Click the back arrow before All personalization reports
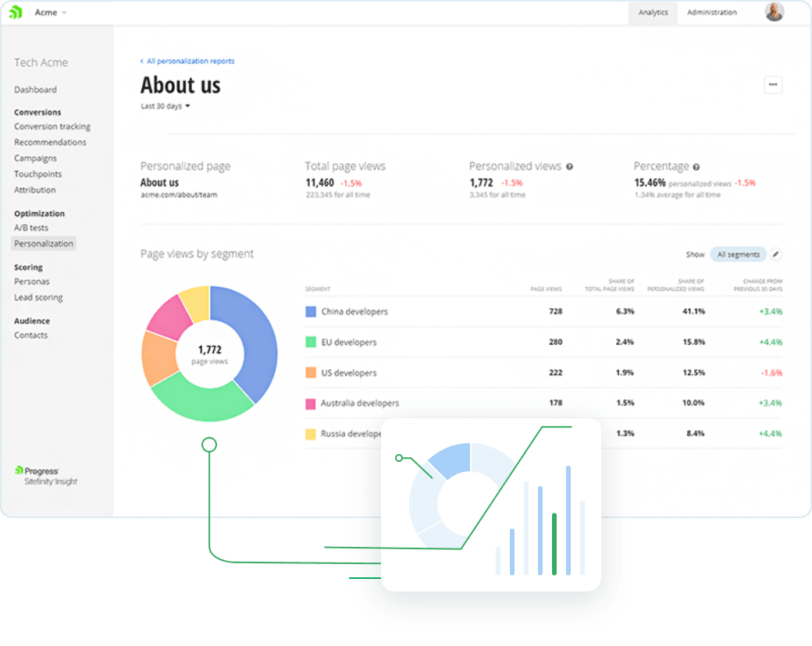 tap(142, 61)
